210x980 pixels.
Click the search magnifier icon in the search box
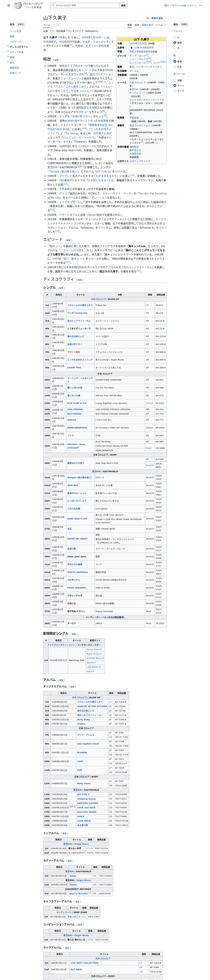(53, 5)
